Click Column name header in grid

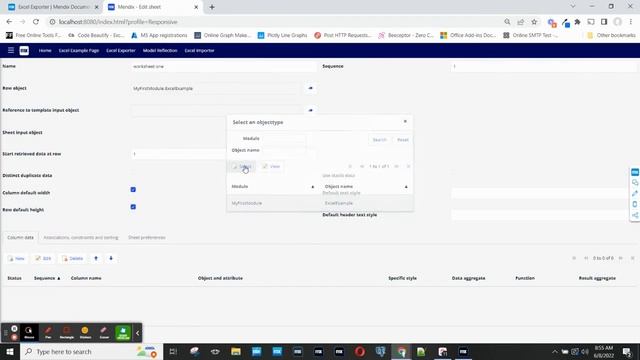tap(86, 278)
